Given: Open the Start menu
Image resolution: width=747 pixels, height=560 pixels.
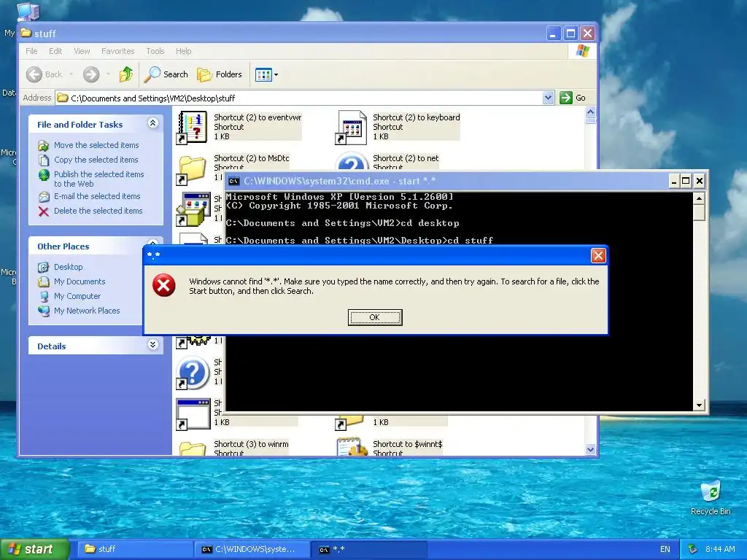Looking at the screenshot, I should [x=35, y=549].
